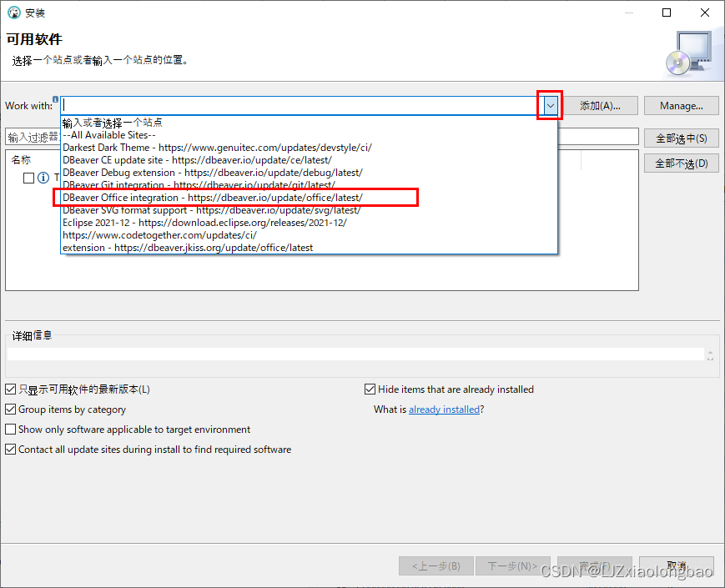
Task: Open the already installed link
Action: (444, 410)
